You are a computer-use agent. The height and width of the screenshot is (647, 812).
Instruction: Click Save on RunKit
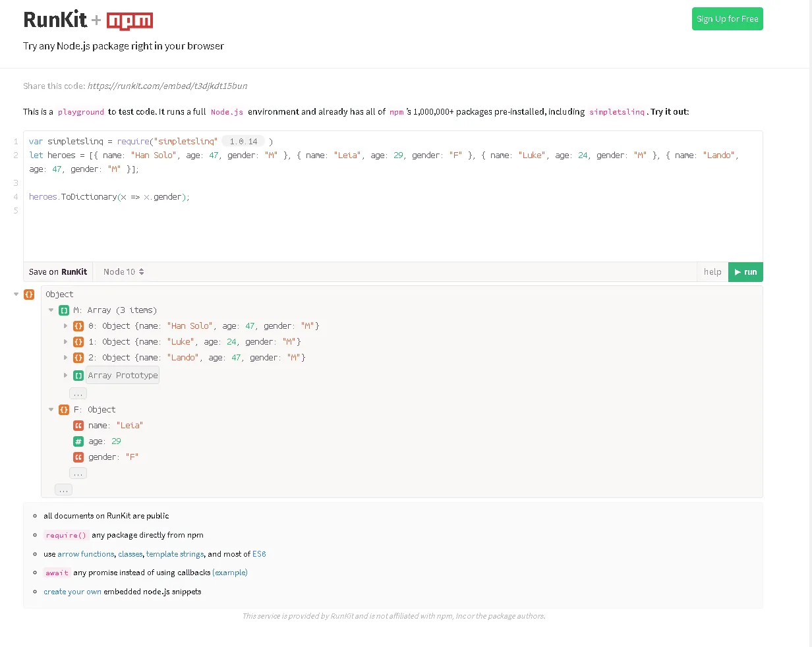pos(58,271)
